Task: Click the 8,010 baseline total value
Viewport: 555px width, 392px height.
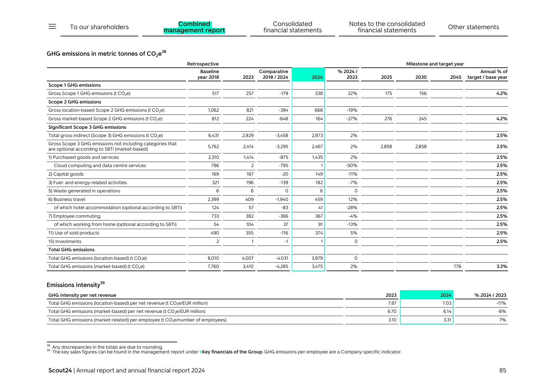Action: pos(213,258)
